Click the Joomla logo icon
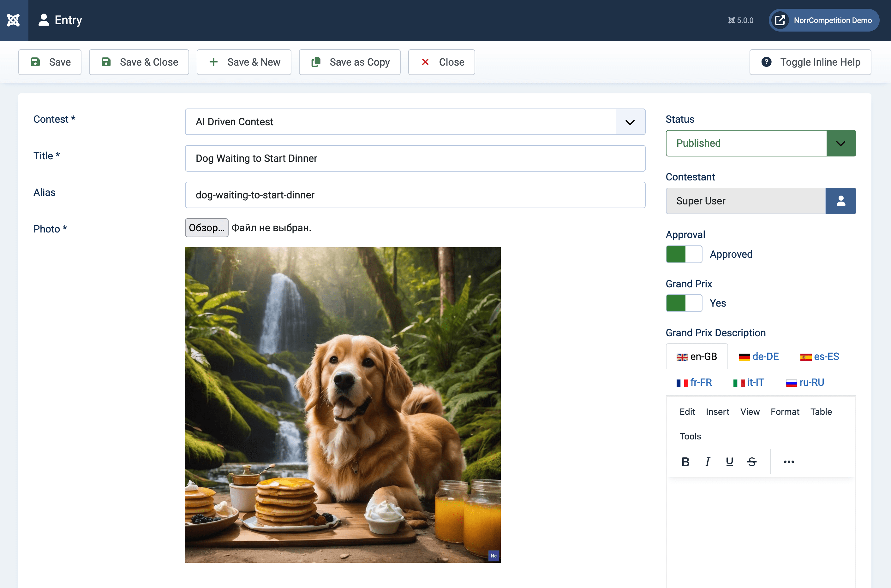This screenshot has height=588, width=891. tap(14, 20)
